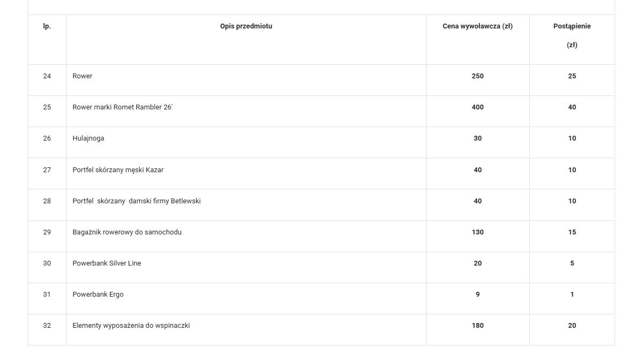Click the starting price 400 for Romet Rambler
The width and height of the screenshot is (644, 353).
tap(477, 107)
